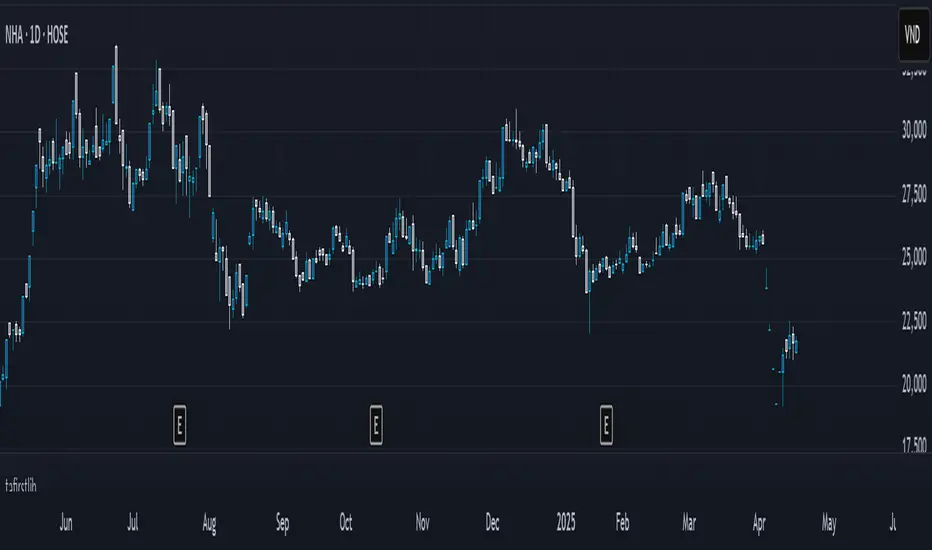932x550 pixels.
Task: Open the earnings E marker before Aug
Action: tap(180, 425)
